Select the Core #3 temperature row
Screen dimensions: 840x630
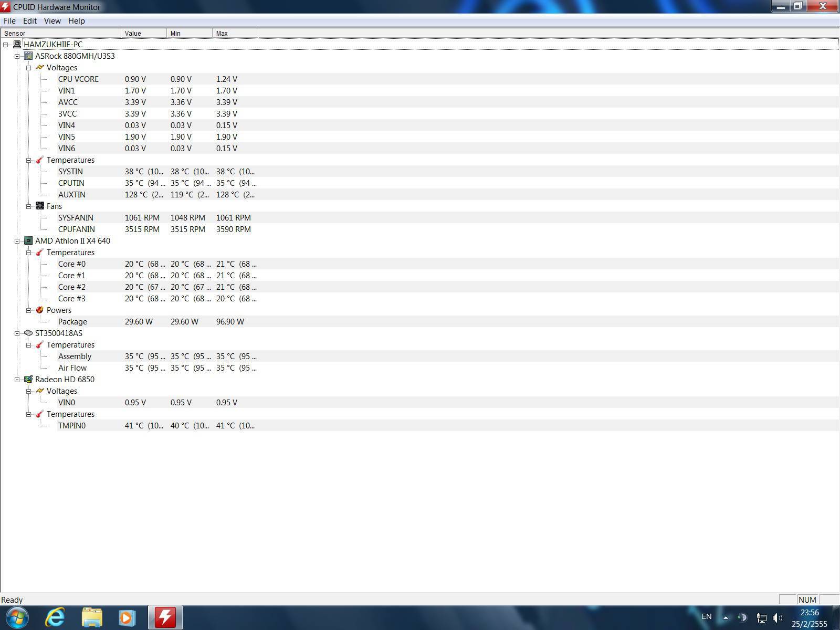(x=419, y=299)
